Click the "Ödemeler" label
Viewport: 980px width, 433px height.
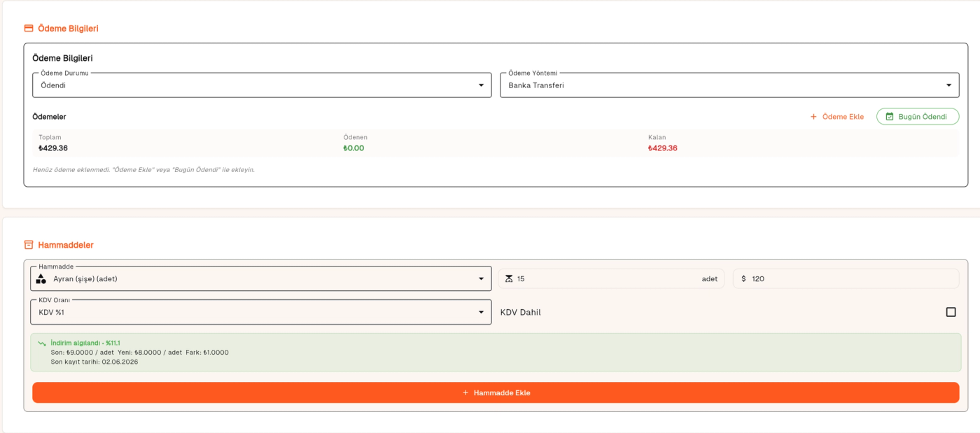pyautogui.click(x=49, y=117)
